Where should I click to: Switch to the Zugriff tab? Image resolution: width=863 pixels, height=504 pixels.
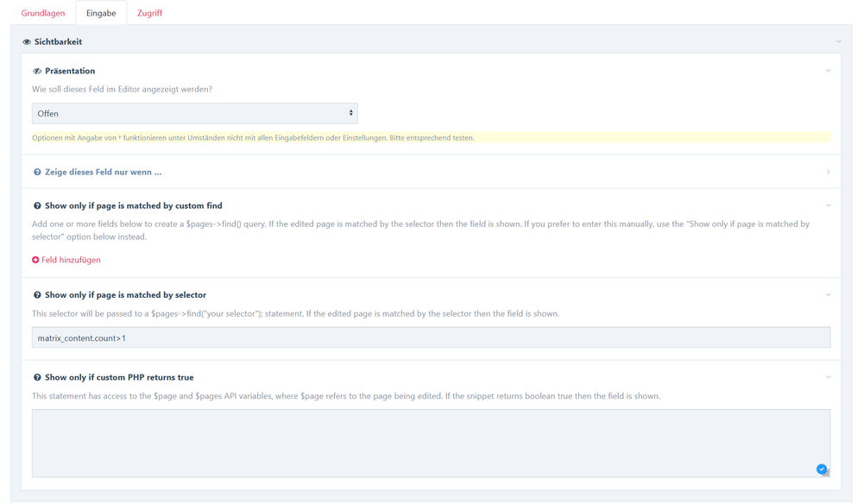click(x=149, y=13)
